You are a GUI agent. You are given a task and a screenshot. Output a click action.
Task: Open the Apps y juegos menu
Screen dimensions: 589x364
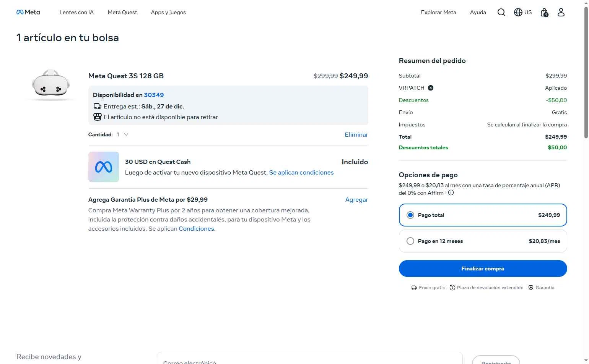(x=168, y=12)
